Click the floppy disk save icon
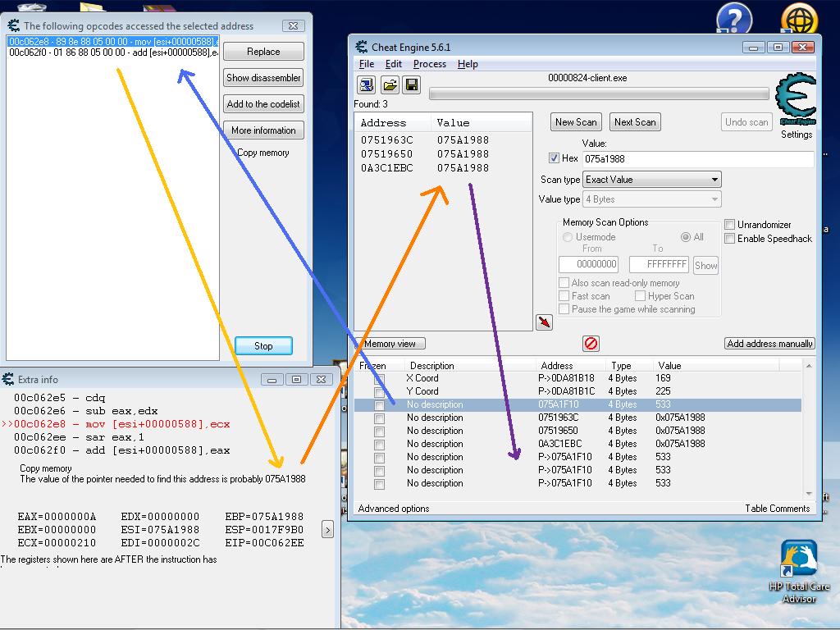Viewport: 840px width, 630px height. (412, 84)
